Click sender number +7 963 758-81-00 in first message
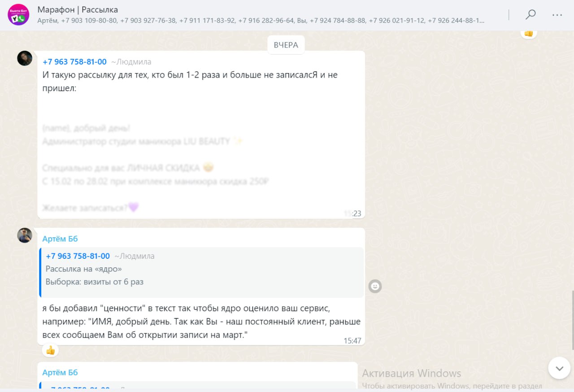Image resolution: width=574 pixels, height=392 pixels. tap(74, 62)
